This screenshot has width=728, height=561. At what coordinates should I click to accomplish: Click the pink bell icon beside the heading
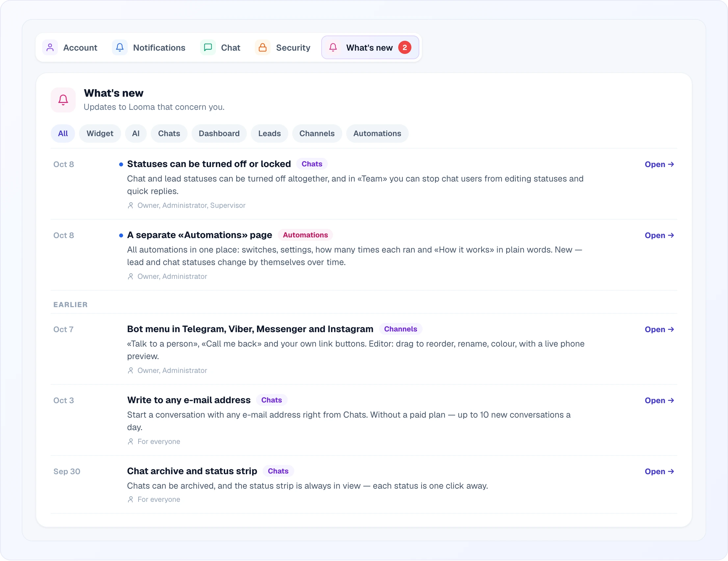click(63, 100)
